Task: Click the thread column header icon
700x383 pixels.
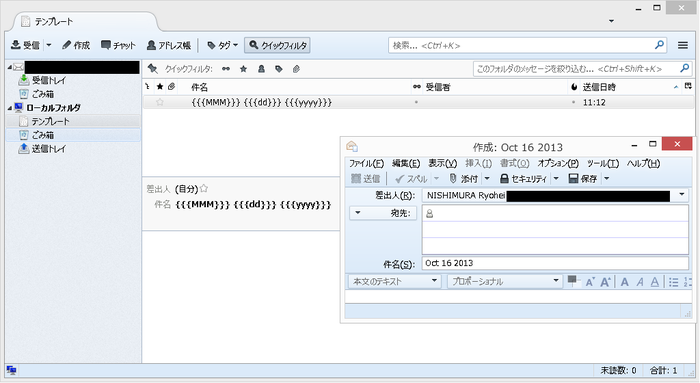Action: click(148, 87)
